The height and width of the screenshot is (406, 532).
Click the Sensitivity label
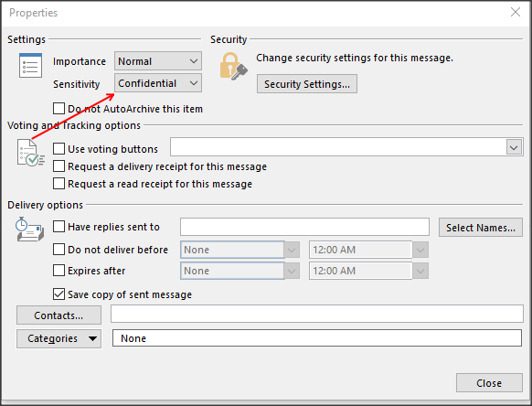(77, 84)
